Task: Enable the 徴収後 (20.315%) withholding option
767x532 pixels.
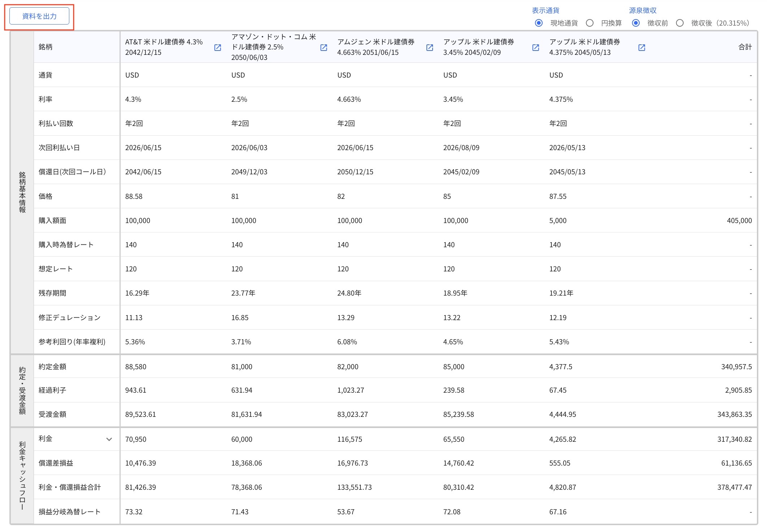Action: [x=680, y=23]
